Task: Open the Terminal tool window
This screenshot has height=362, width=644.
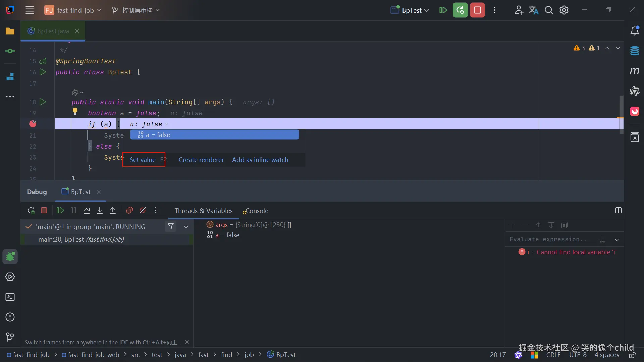Action: [x=10, y=297]
